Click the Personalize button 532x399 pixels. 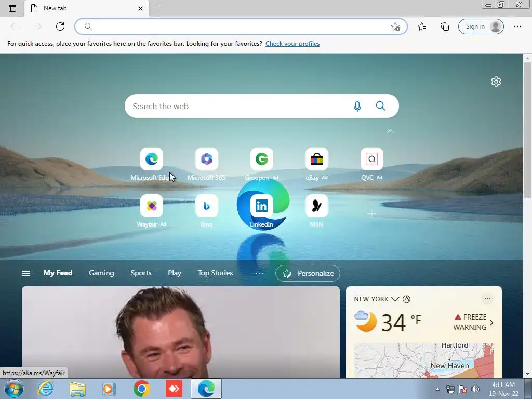click(x=308, y=273)
